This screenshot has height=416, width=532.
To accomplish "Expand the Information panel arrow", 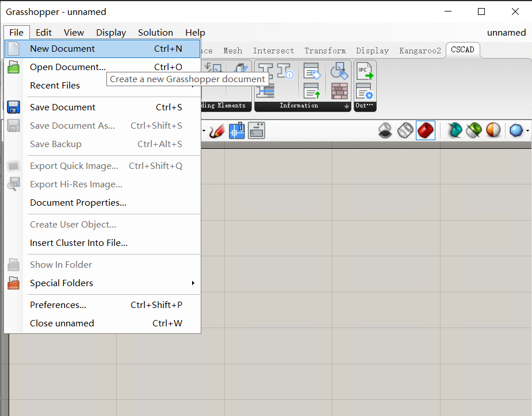I will tap(346, 106).
